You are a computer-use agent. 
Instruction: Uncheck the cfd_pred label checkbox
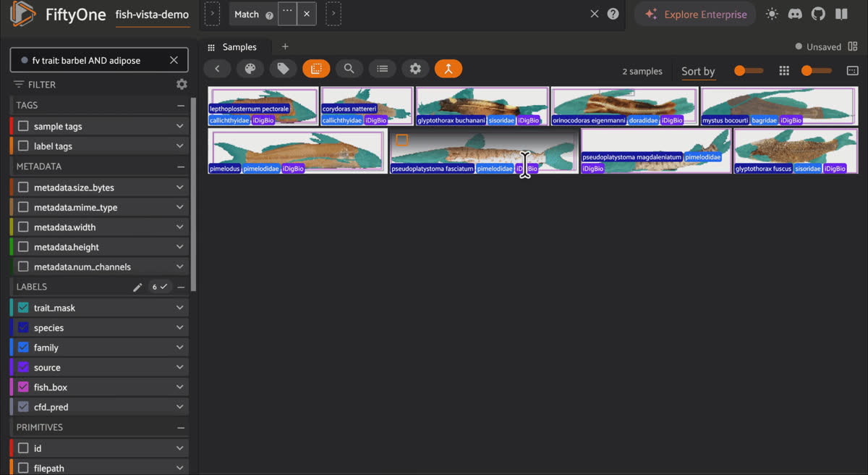tap(23, 407)
